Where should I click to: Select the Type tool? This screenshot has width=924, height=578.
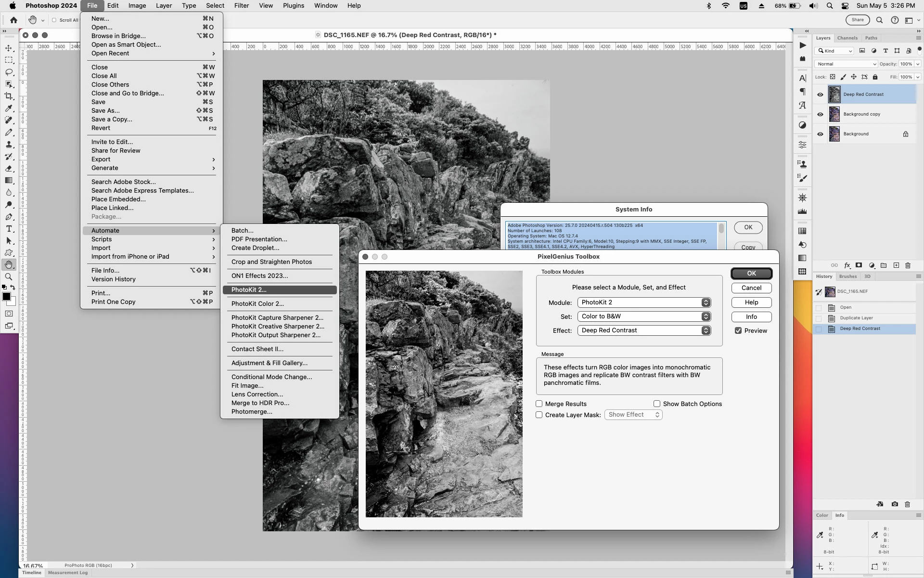9,229
